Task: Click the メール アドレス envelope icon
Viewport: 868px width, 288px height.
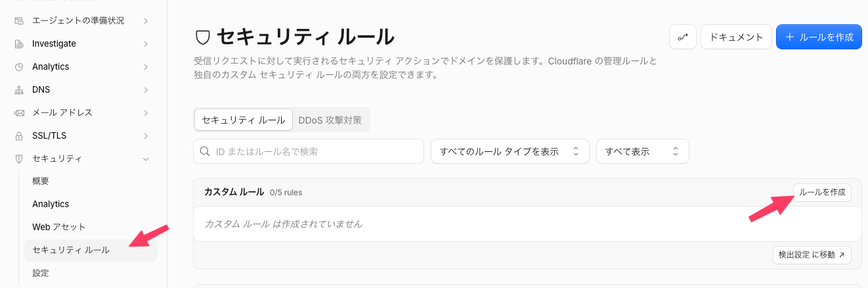Action: tap(19, 112)
